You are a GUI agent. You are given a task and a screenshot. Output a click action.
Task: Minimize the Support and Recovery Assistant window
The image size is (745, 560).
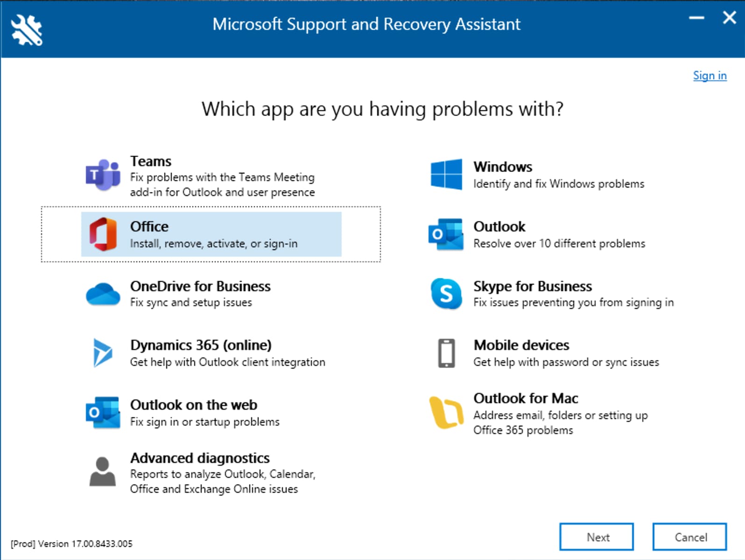[696, 18]
